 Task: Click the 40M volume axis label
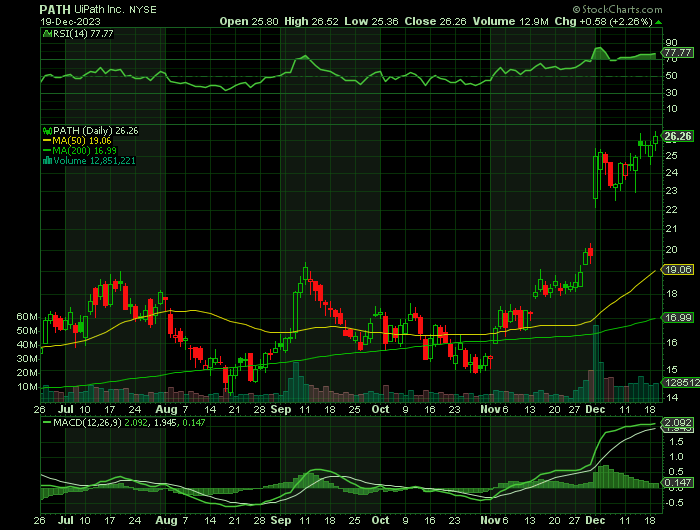(27, 345)
